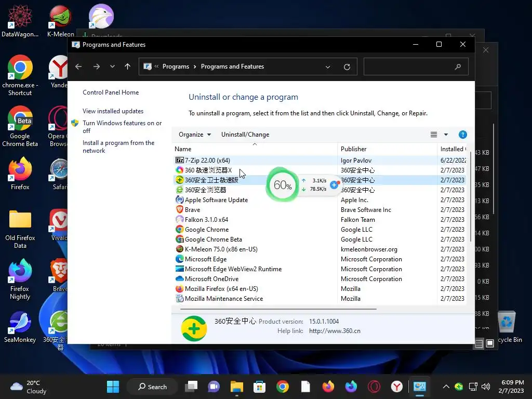Select the Mozilla Firefox (x64 en-US) icon
Viewport: 532px width, 399px height.
(179, 289)
